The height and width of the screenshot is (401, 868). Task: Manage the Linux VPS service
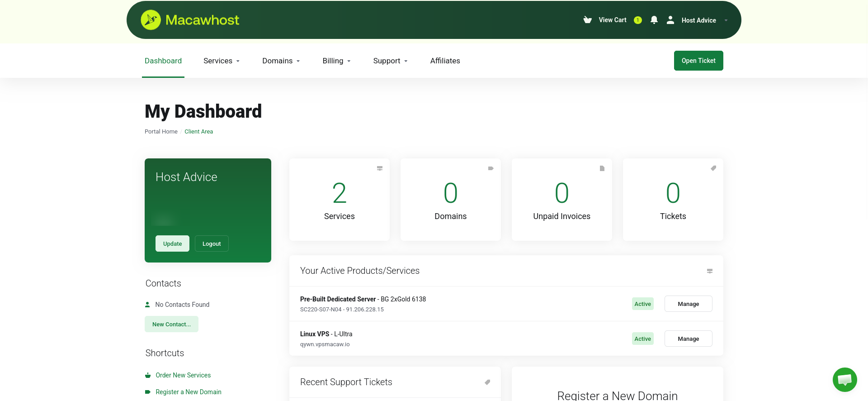point(689,339)
